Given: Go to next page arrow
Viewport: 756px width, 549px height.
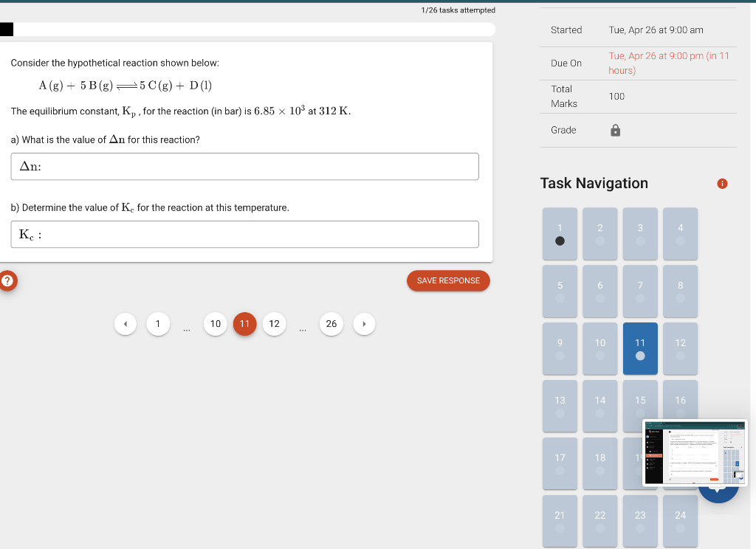Looking at the screenshot, I should point(364,324).
